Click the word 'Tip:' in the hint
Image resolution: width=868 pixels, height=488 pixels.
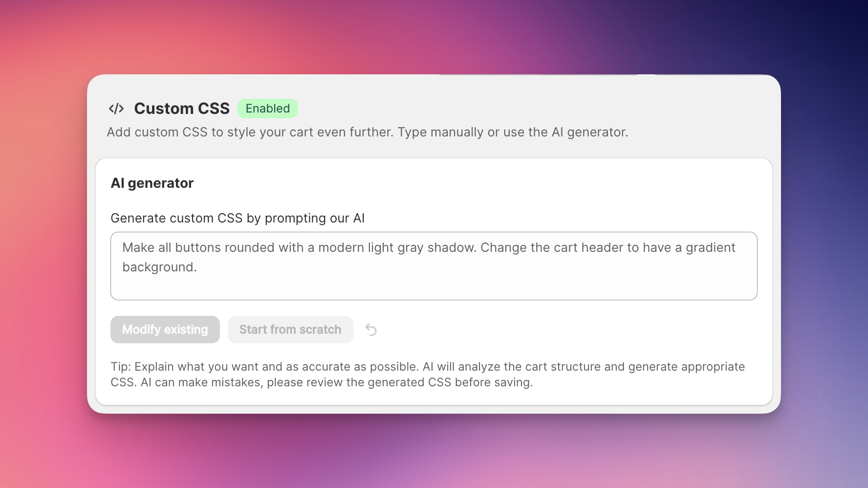click(x=121, y=367)
